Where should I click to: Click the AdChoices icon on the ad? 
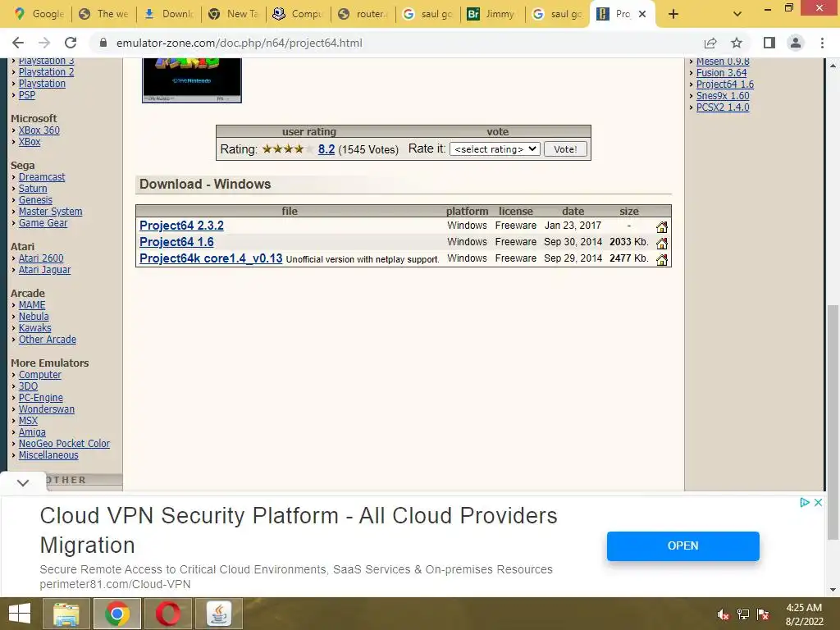[804, 503]
